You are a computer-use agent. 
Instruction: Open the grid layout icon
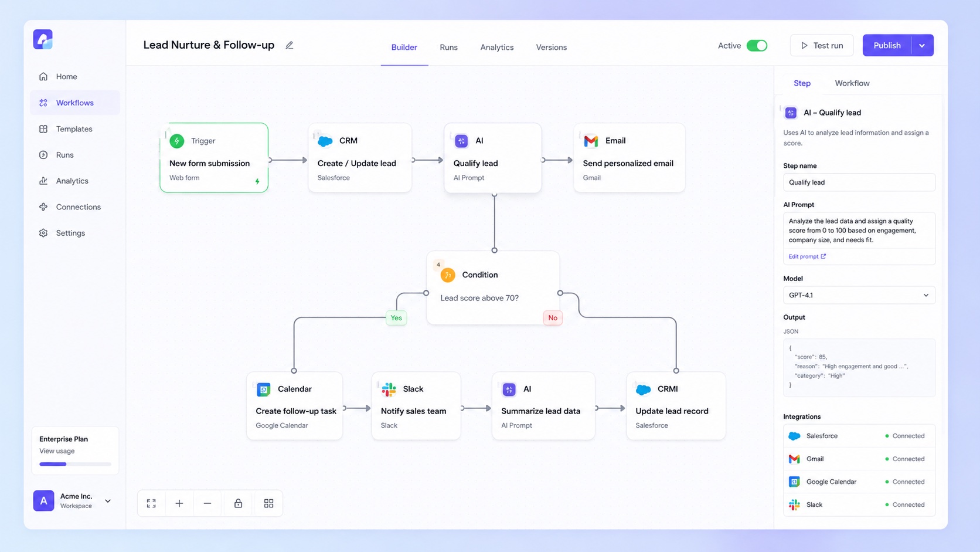(x=268, y=503)
